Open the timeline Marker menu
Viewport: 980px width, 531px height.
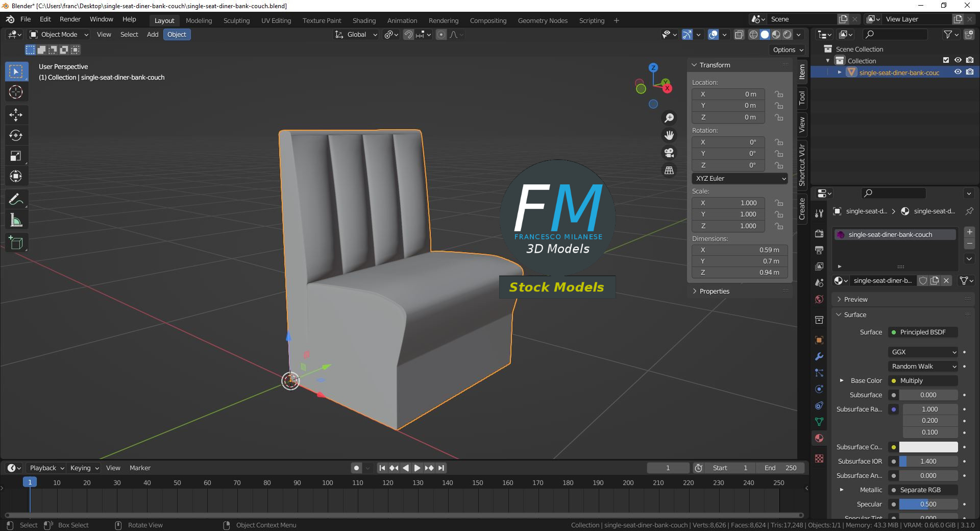click(x=140, y=468)
